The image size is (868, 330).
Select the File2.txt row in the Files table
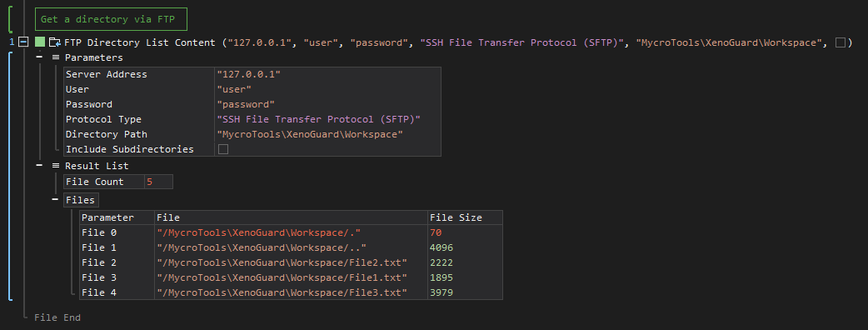292,262
